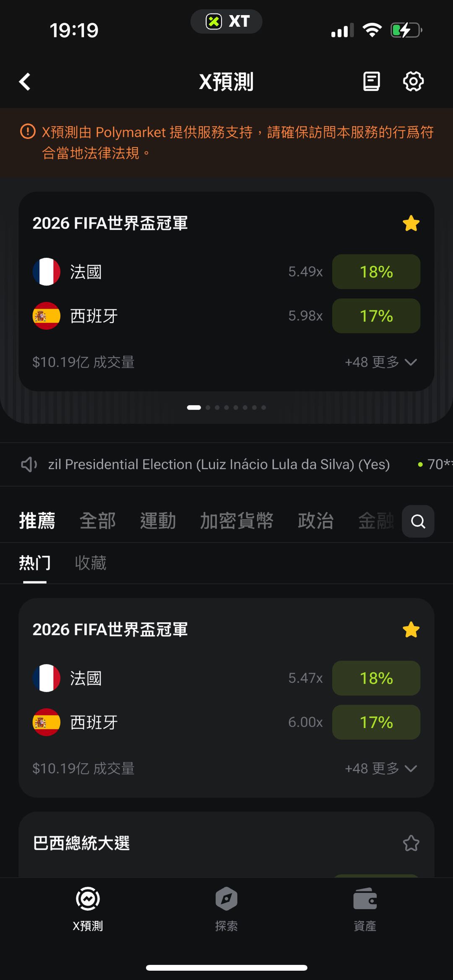This screenshot has height=980, width=453.
Task: Tap the 17% button for 西班牙 in hot list
Action: tap(376, 722)
